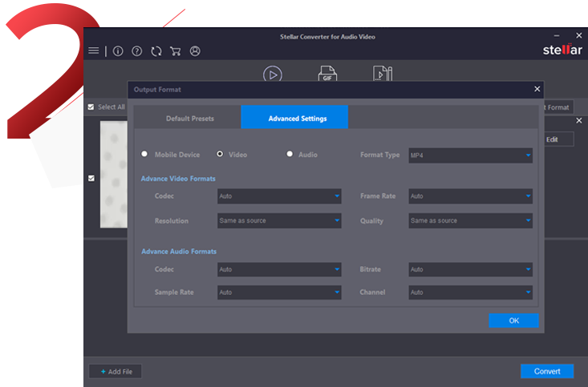Open the Channel dropdown
This screenshot has height=387, width=588.
point(470,292)
